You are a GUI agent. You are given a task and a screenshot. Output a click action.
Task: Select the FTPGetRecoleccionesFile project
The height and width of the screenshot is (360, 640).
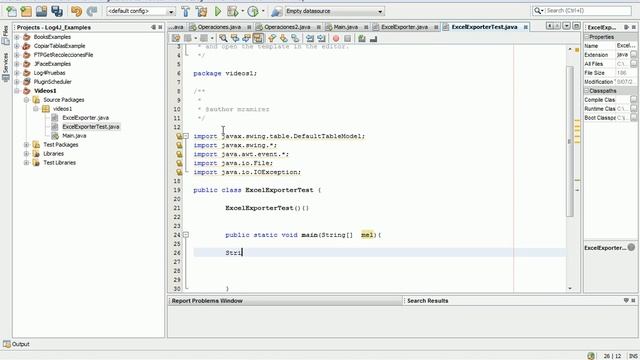coord(63,55)
